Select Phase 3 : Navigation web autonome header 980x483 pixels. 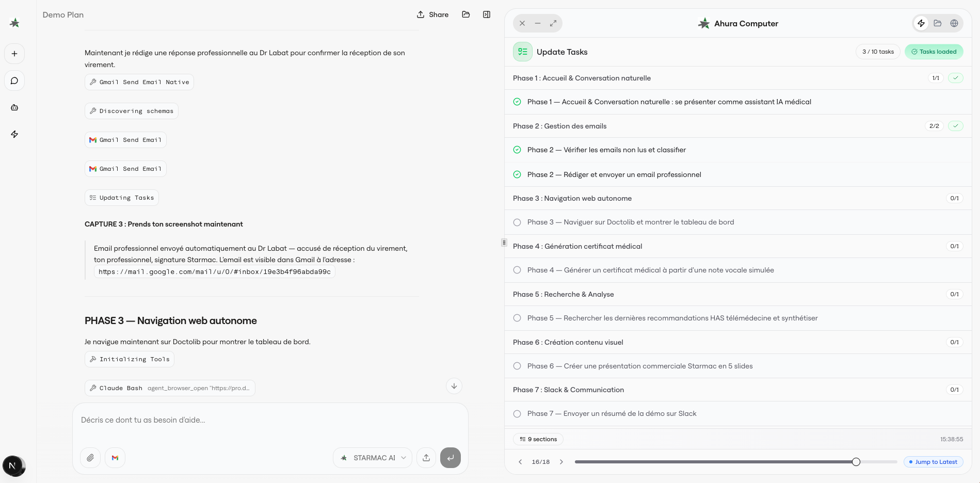click(738, 198)
